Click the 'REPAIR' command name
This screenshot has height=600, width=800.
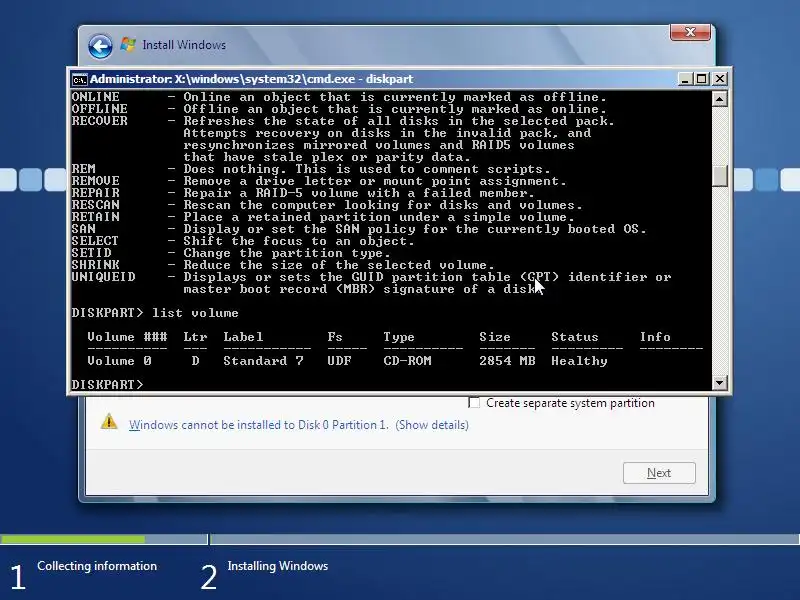[x=95, y=193]
